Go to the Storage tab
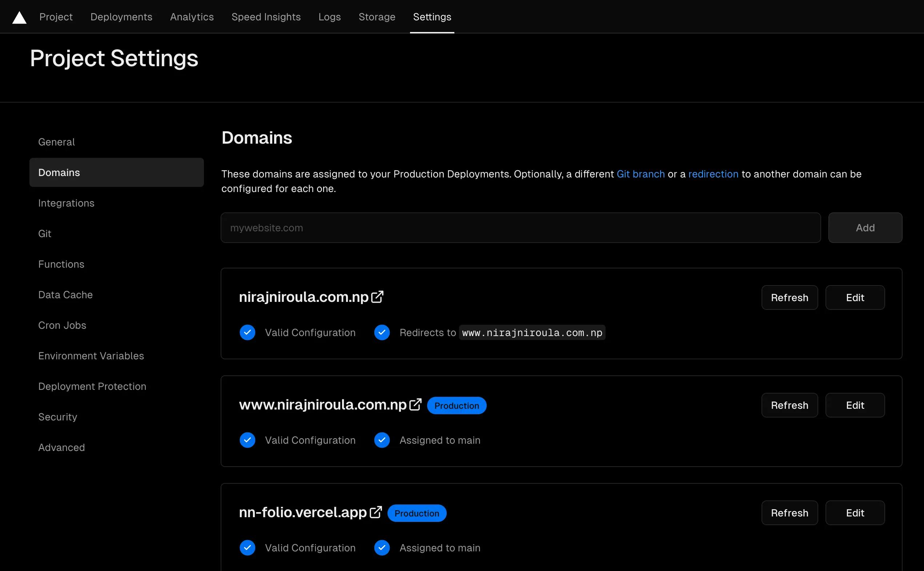 [x=377, y=17]
